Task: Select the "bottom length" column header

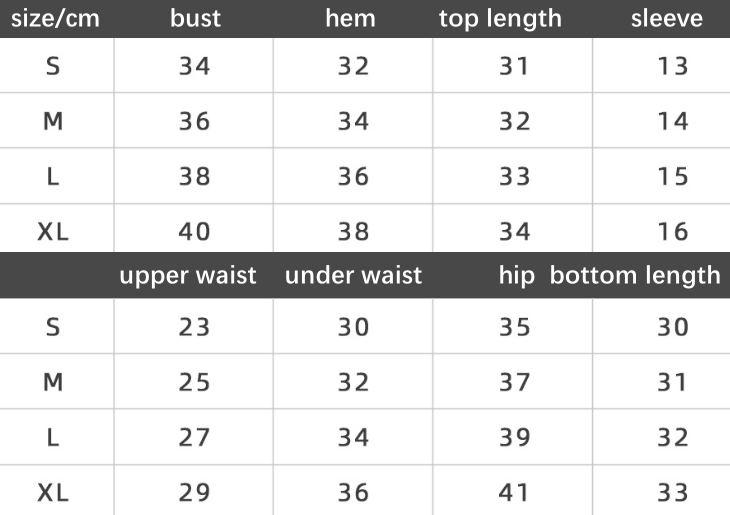Action: coord(635,275)
